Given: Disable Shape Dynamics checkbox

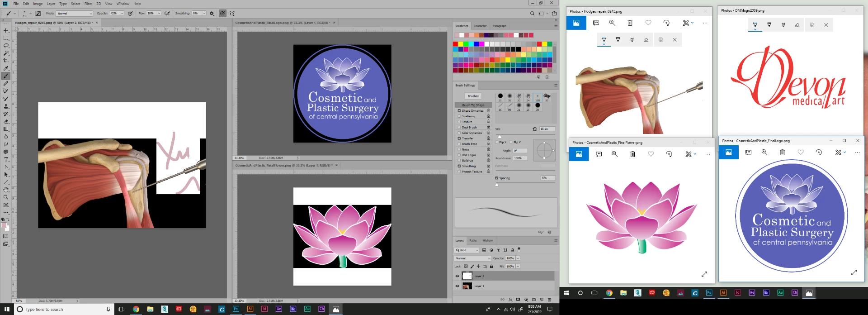Looking at the screenshot, I should [x=459, y=110].
